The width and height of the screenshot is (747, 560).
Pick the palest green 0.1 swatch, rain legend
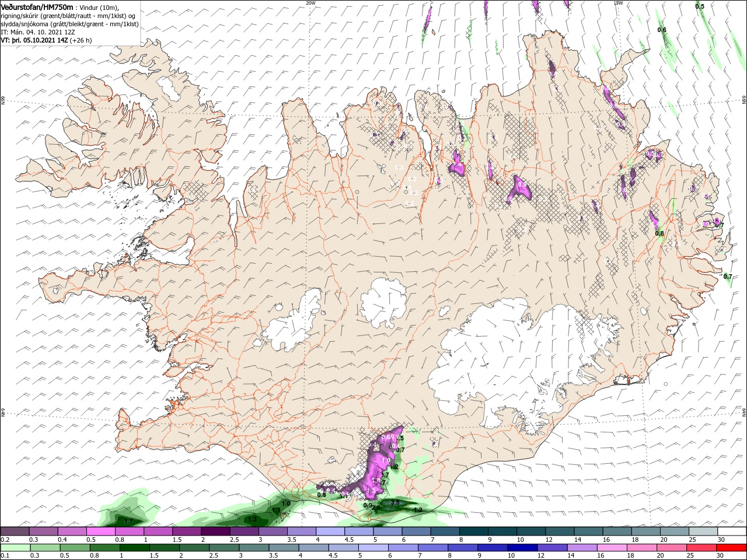coord(15,548)
